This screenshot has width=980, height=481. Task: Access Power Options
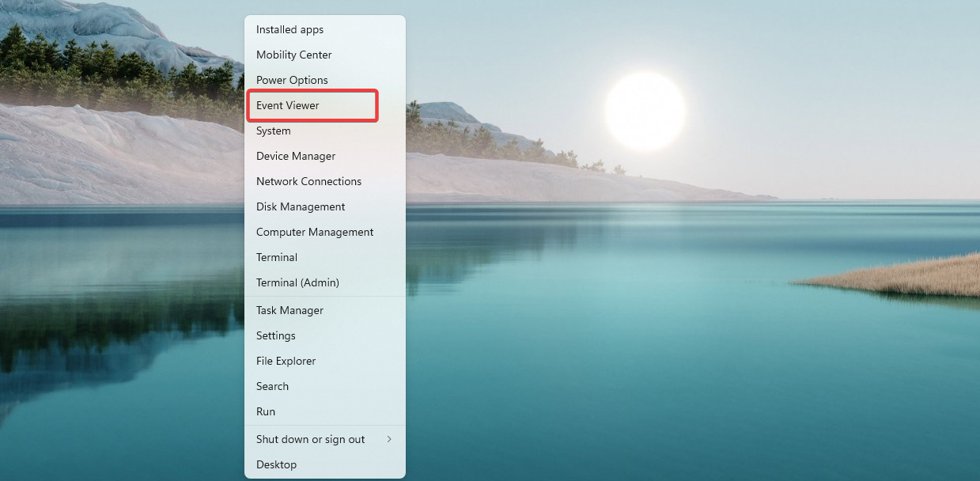pos(291,80)
